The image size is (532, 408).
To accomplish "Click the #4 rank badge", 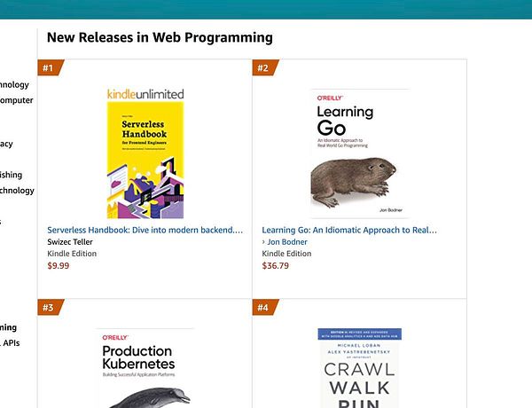I will coord(263,308).
